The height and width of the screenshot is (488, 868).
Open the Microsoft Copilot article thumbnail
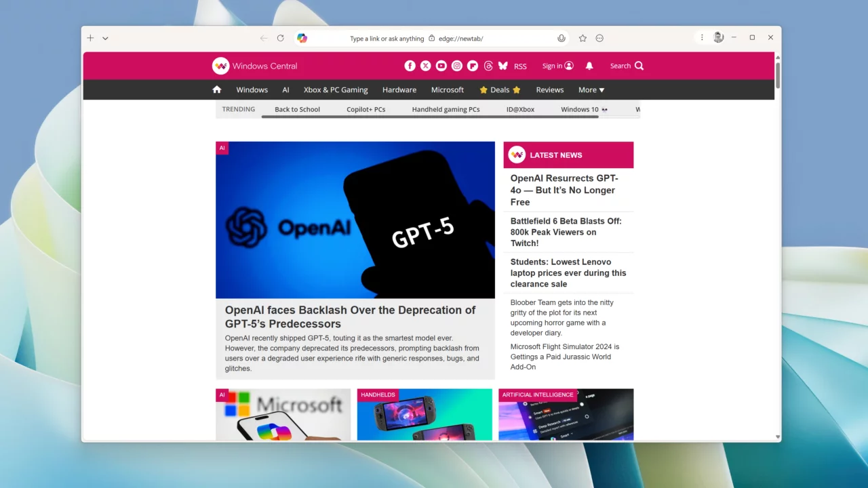(283, 415)
